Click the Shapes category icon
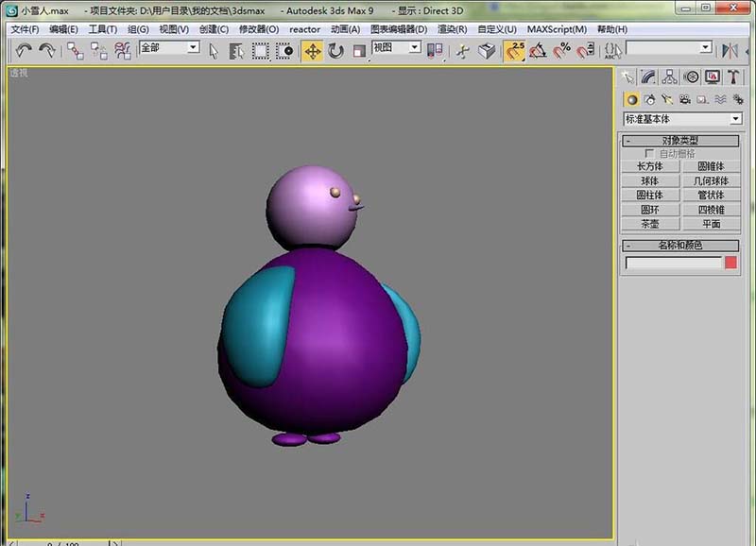The height and width of the screenshot is (546, 756). click(x=650, y=99)
